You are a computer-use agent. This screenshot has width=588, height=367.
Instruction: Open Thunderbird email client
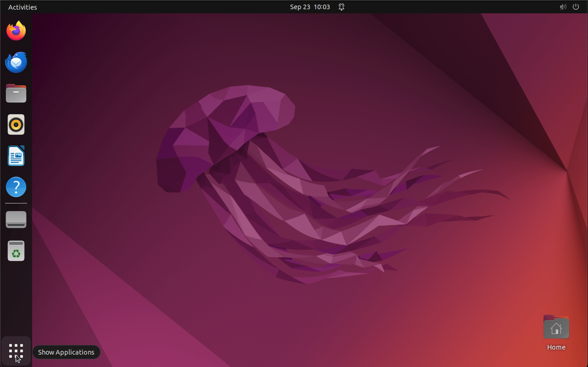16,62
